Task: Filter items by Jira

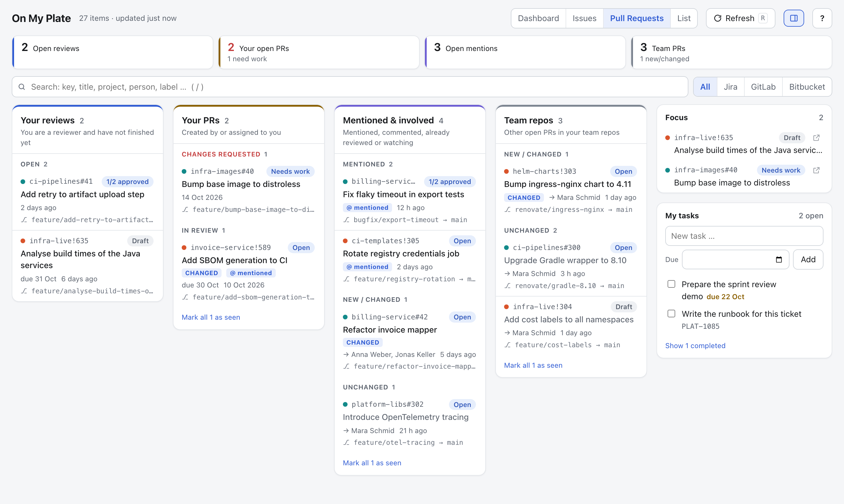Action: (x=730, y=87)
